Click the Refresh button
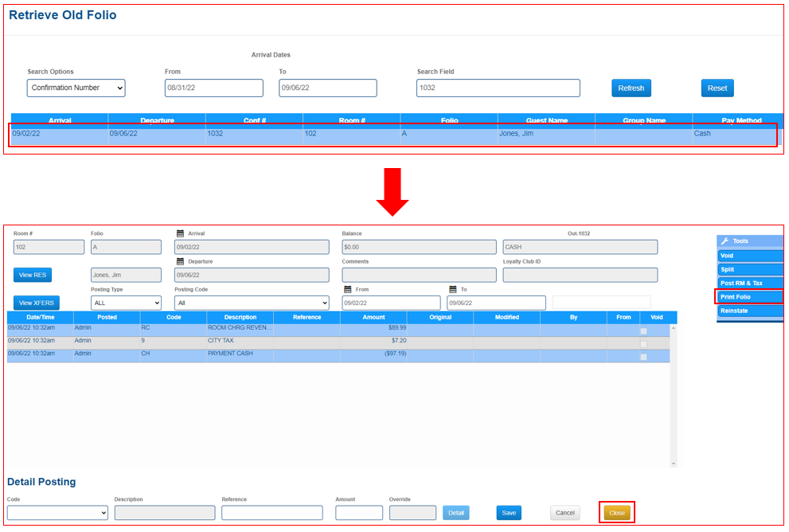This screenshot has height=532, width=789. 631,88
